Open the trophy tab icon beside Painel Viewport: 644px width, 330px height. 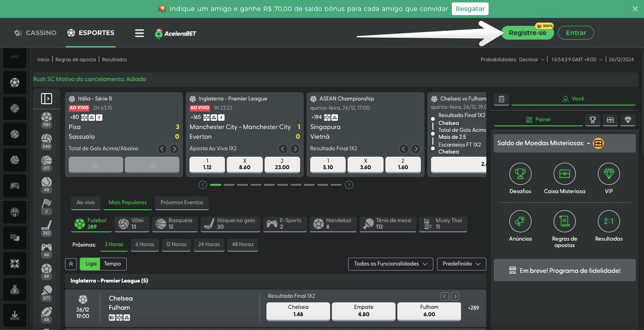coord(593,120)
